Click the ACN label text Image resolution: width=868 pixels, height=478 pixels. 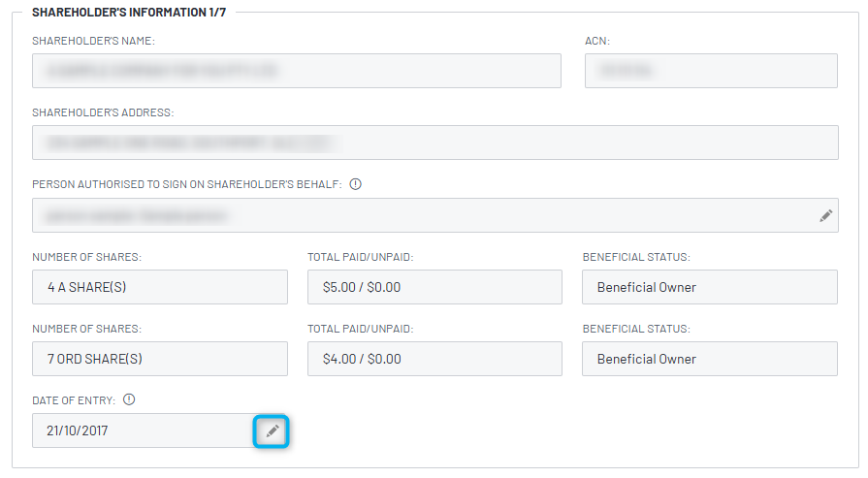[x=597, y=41]
